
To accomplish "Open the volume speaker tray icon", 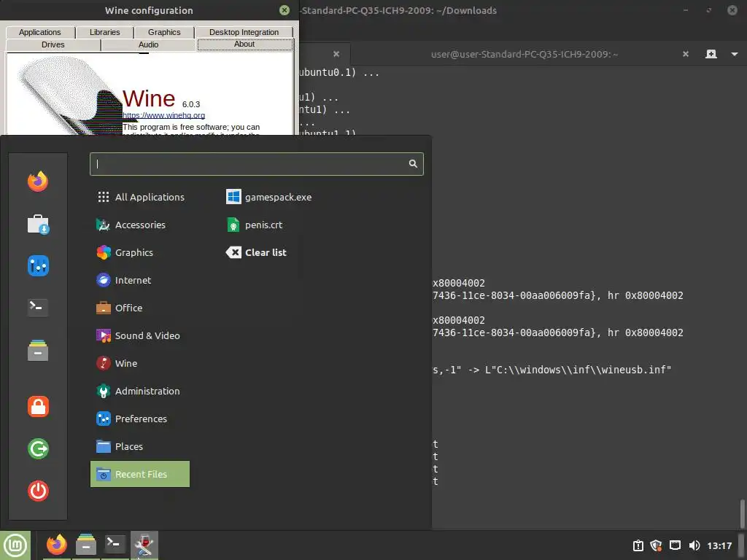I will tap(694, 545).
